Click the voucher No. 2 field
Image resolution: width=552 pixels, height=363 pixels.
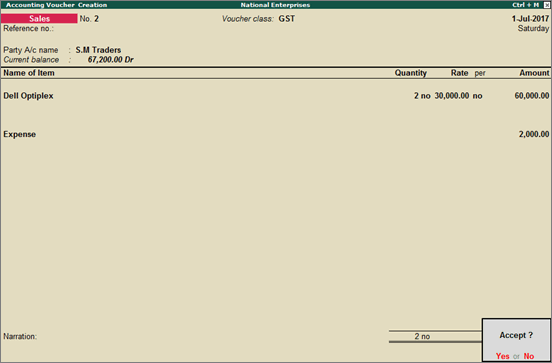[89, 19]
